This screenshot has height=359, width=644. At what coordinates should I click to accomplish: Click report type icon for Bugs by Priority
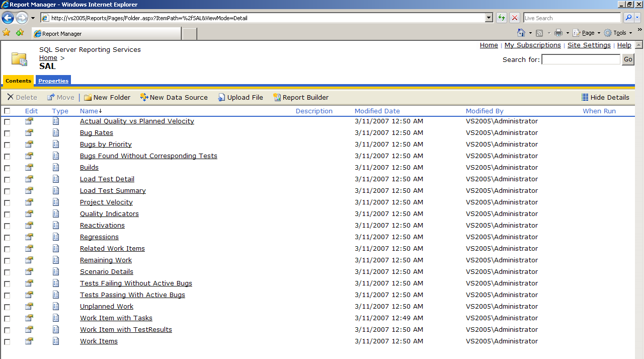pos(56,144)
